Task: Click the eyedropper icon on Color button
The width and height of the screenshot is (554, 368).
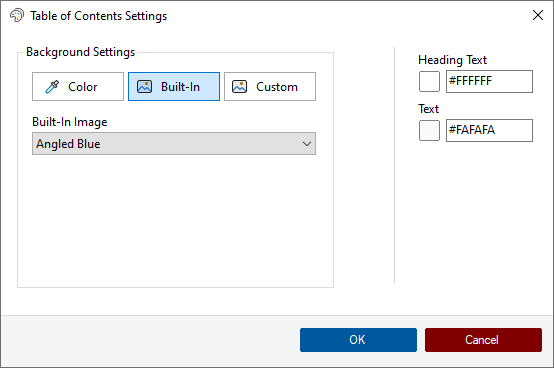Action: (52, 87)
